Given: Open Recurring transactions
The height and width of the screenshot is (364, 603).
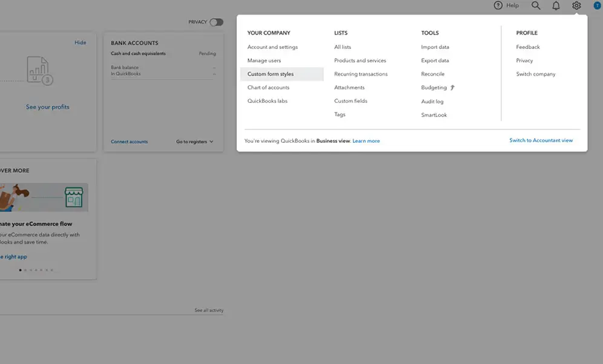Looking at the screenshot, I should tap(361, 74).
